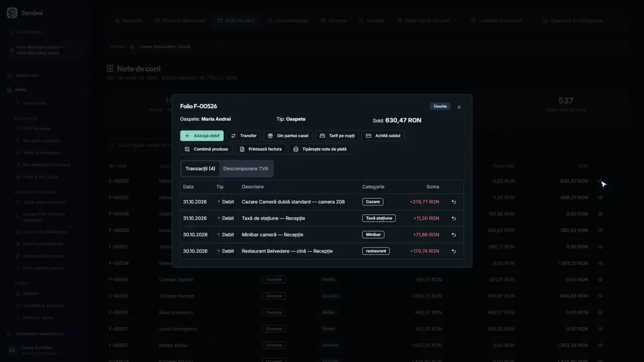Open the Demo Symbai user menu
This screenshot has height=362, width=644.
coord(45,350)
